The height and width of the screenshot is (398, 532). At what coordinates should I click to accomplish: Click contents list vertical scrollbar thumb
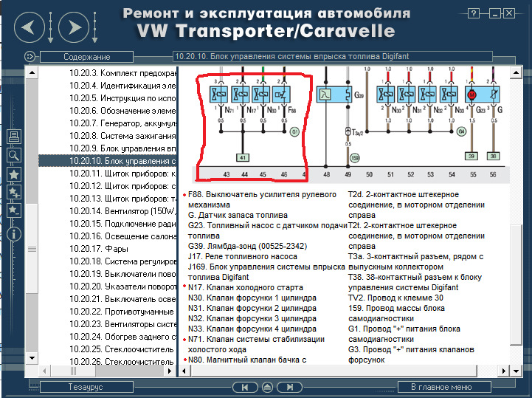32,249
